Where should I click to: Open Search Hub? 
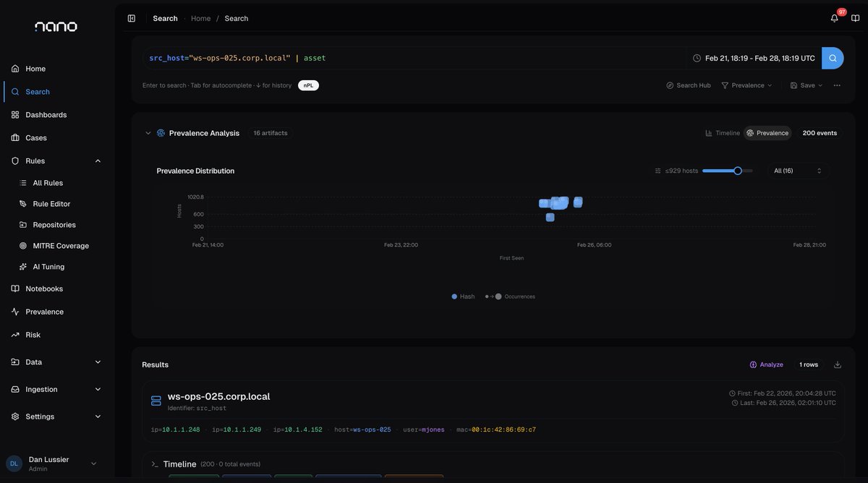[x=689, y=85]
